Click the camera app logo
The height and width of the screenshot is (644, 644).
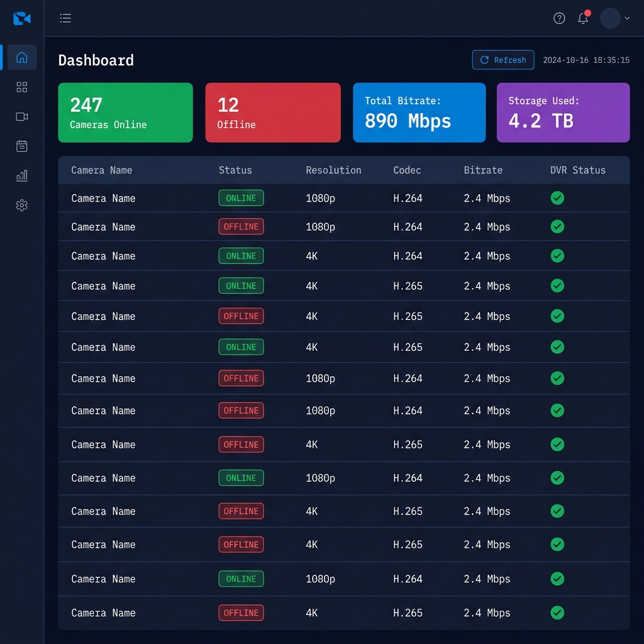[22, 18]
